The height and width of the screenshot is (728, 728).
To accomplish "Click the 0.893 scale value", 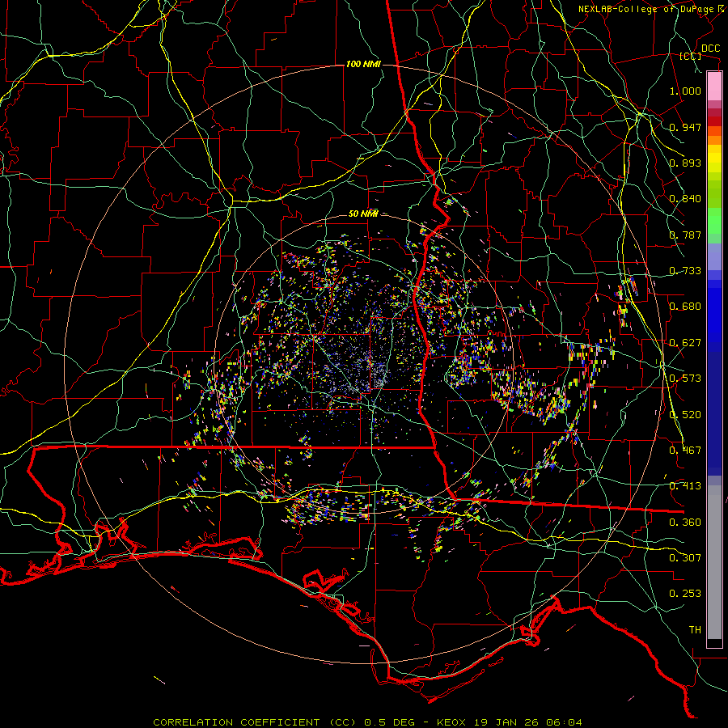I will click(x=685, y=163).
